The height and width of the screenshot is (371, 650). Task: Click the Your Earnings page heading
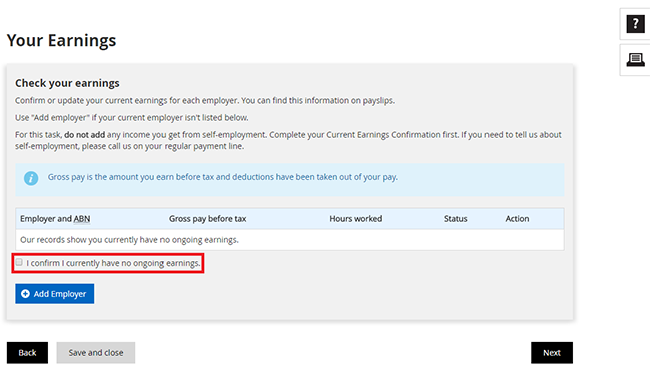tap(61, 40)
